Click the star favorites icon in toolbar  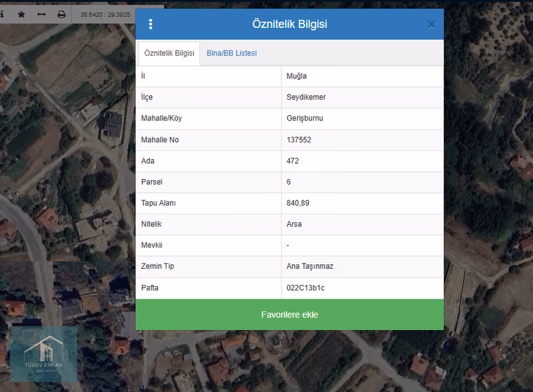21,14
